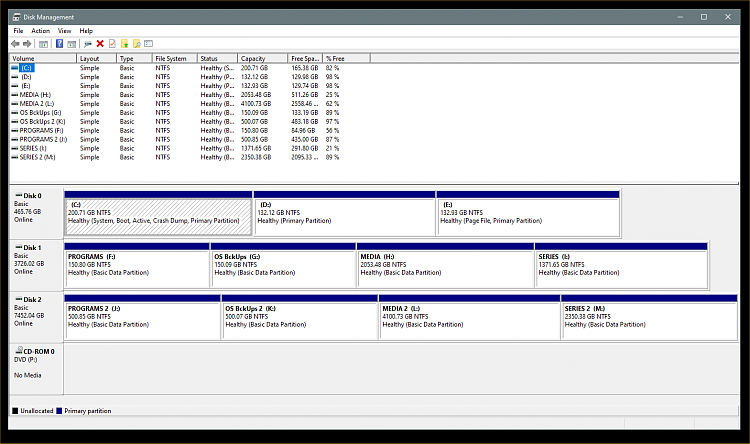
Task: Click the folder with green arrow icon
Action: click(124, 44)
